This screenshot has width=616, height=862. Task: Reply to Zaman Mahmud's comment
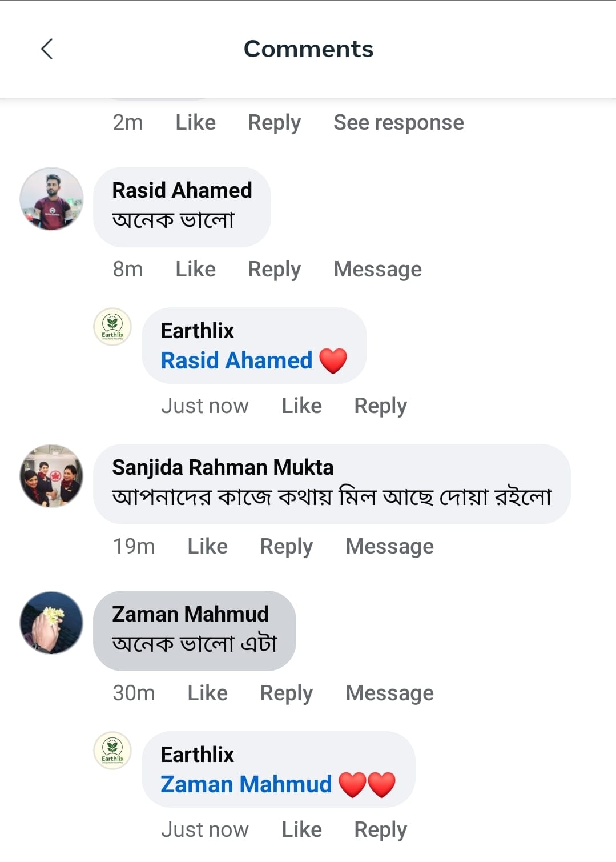(286, 693)
